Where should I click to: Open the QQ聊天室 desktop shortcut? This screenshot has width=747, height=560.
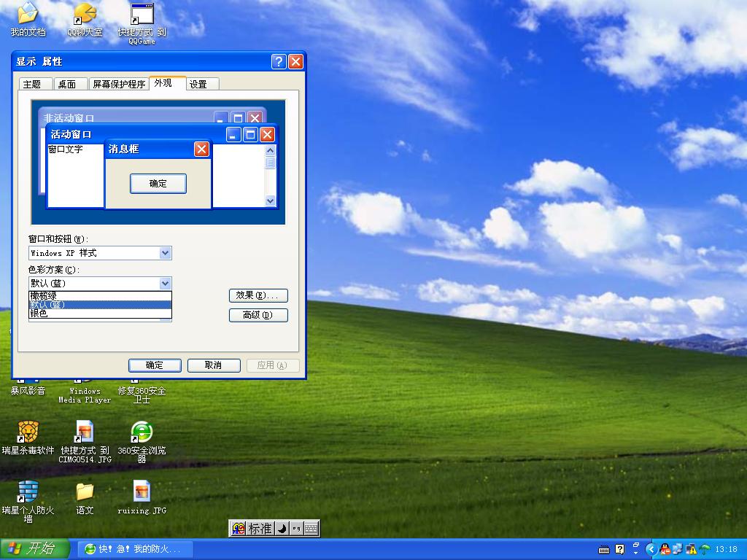(85, 14)
